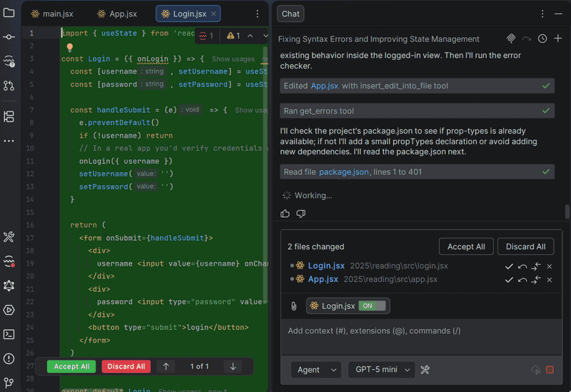Open the Commit tool window
Screen dimensions: 571x392
tap(9, 37)
